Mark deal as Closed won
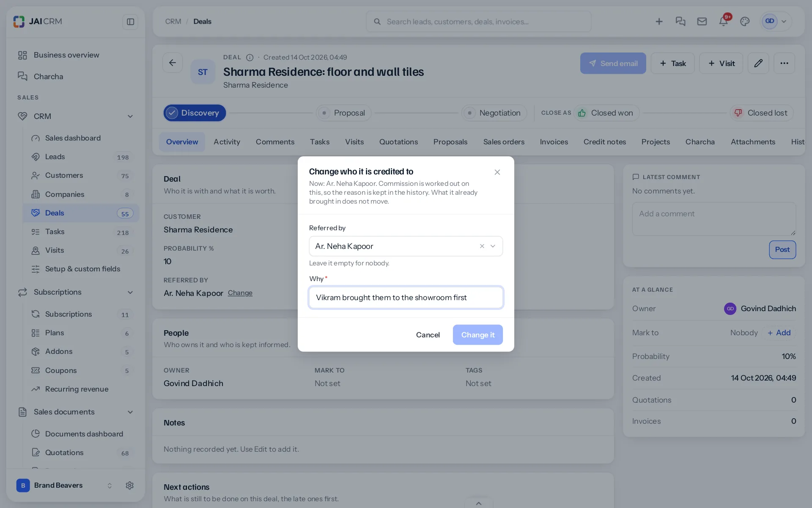812x508 pixels. coord(606,113)
